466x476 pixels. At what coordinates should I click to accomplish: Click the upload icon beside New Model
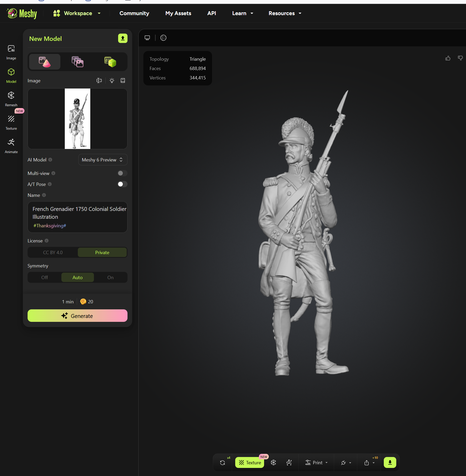(123, 38)
